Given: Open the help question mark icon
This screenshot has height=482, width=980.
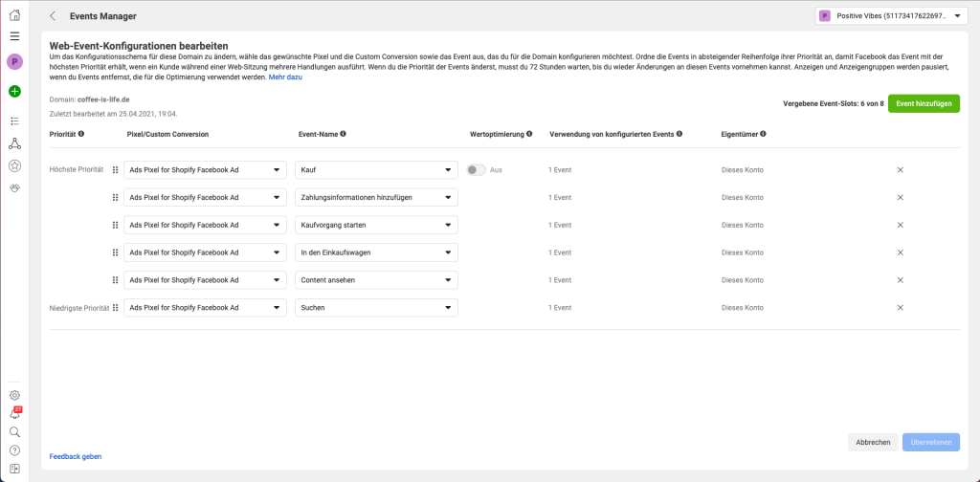Looking at the screenshot, I should [x=14, y=450].
